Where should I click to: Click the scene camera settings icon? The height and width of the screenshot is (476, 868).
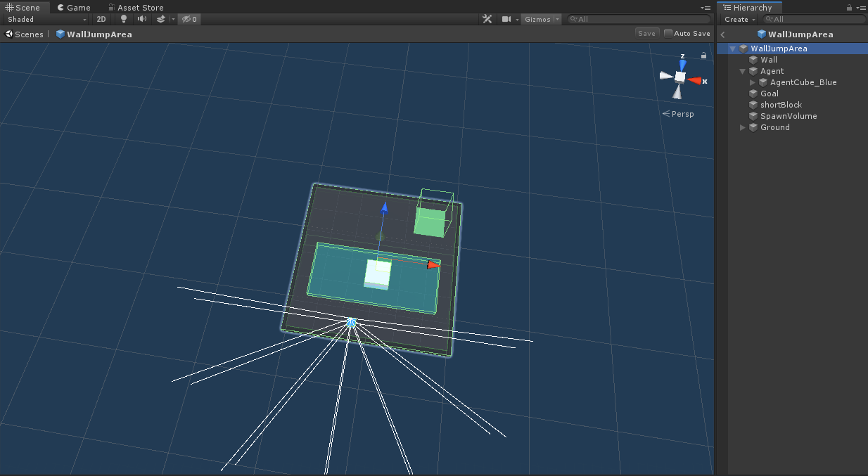[x=506, y=19]
